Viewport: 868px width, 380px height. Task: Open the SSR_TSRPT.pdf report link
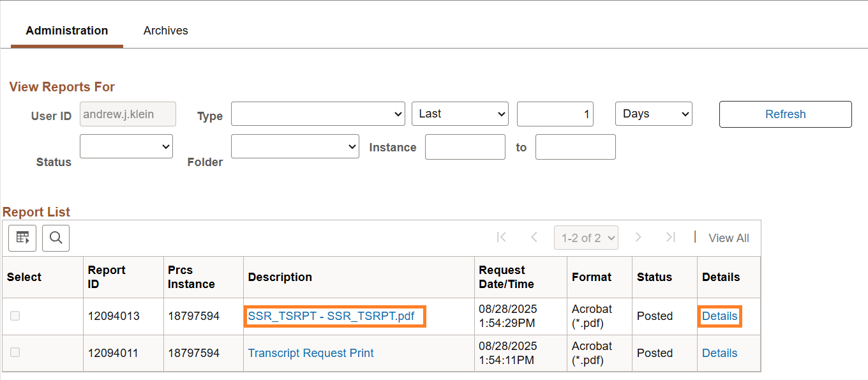pyautogui.click(x=334, y=315)
